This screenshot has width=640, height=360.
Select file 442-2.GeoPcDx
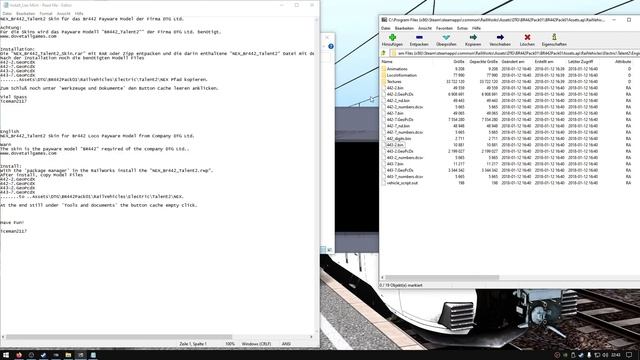coord(400,94)
